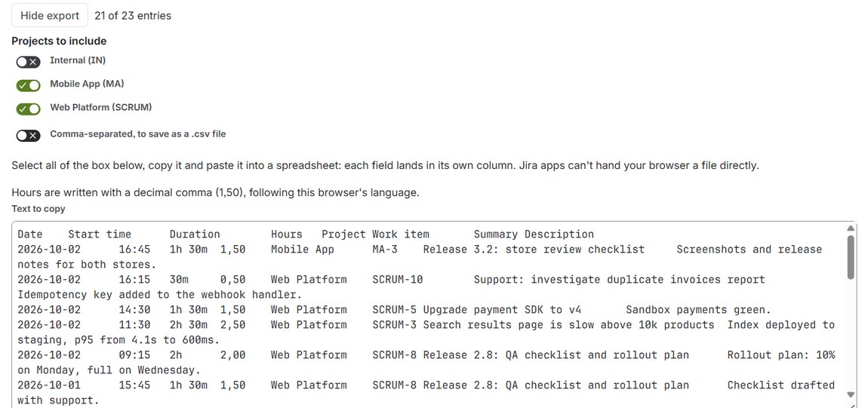Click the scroll-up arrow of the text box

point(851,229)
